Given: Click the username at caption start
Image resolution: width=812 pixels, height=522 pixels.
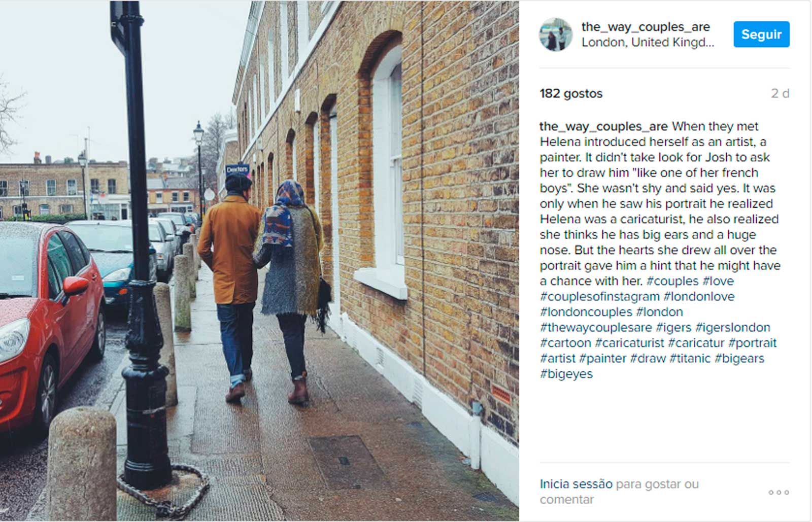Looking at the screenshot, I should [x=603, y=126].
